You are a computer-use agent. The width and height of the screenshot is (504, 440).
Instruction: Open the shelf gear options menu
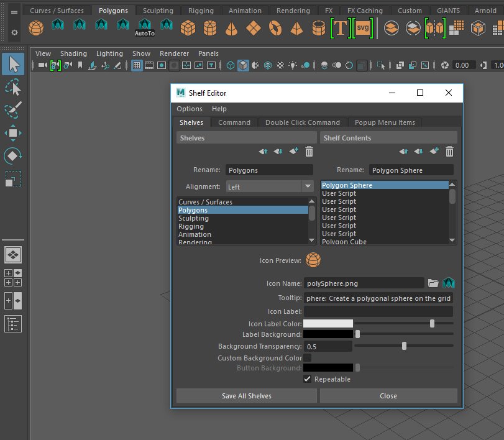(15, 32)
